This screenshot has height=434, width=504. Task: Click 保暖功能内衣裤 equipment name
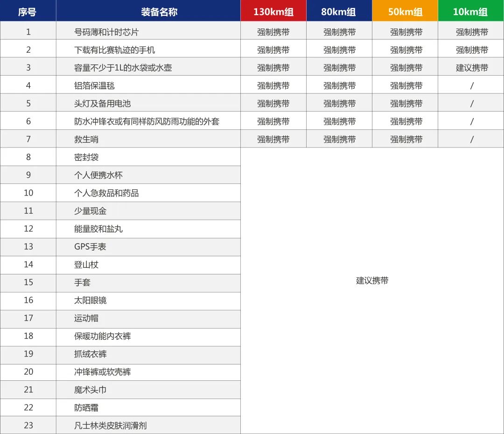pos(102,336)
